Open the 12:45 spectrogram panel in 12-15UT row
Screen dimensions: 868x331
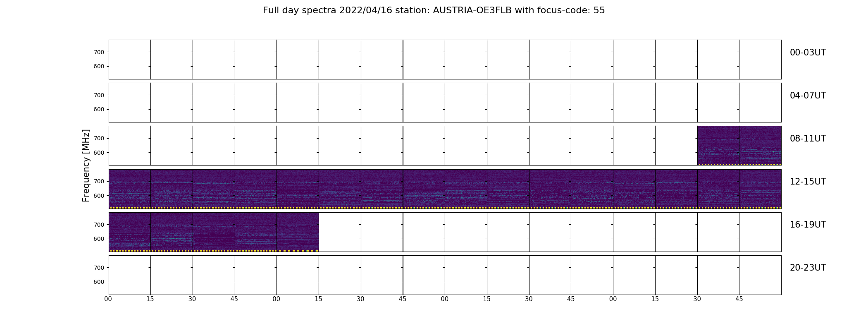pyautogui.click(x=256, y=189)
